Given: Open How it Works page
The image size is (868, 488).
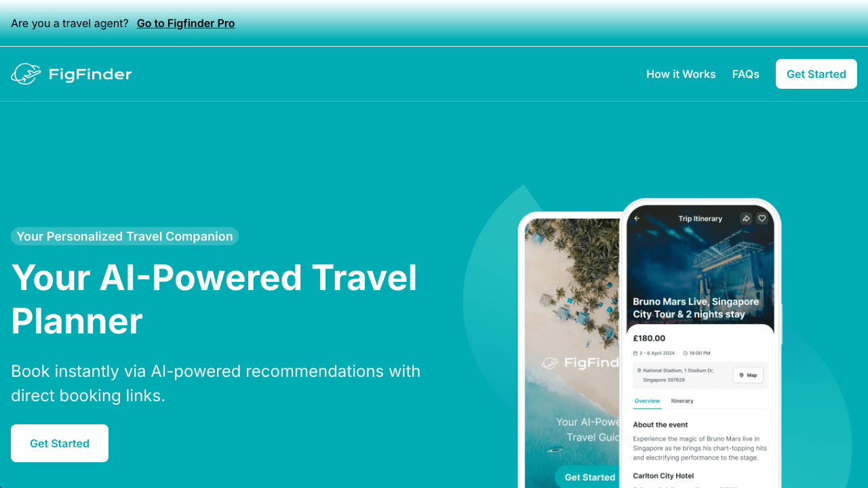Looking at the screenshot, I should click(681, 74).
